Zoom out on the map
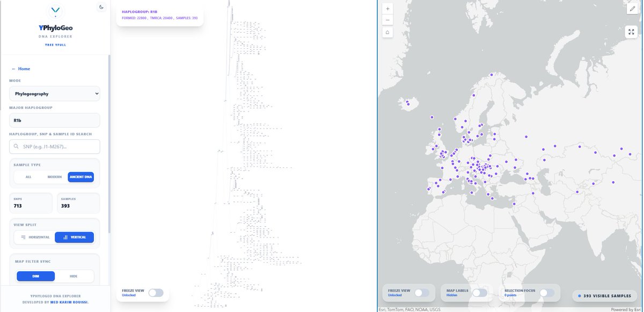 (387, 20)
